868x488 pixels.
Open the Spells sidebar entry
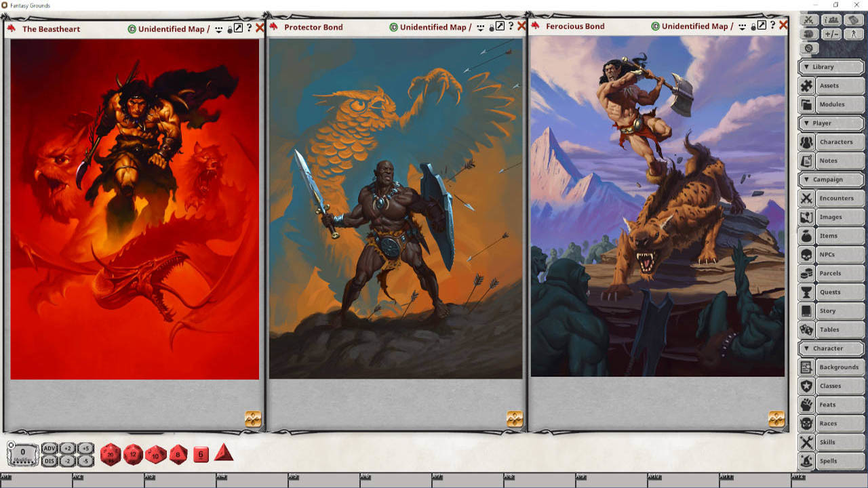(828, 461)
